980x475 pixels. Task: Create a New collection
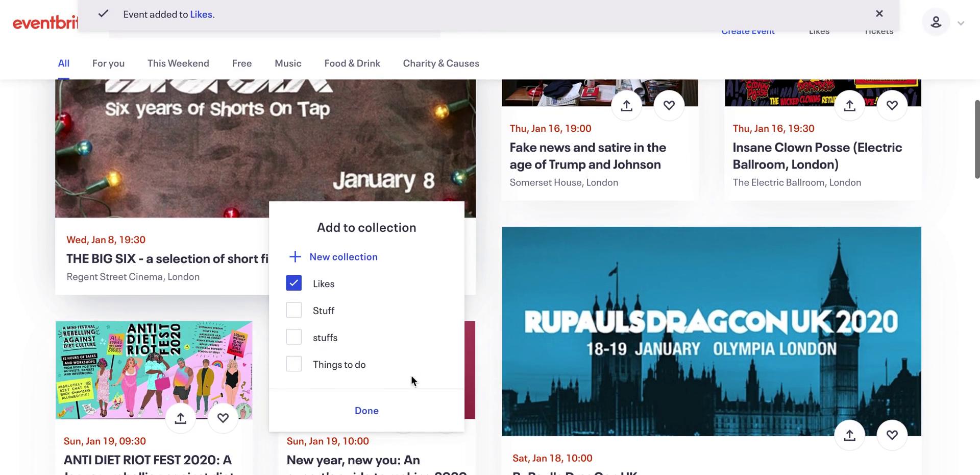click(344, 257)
